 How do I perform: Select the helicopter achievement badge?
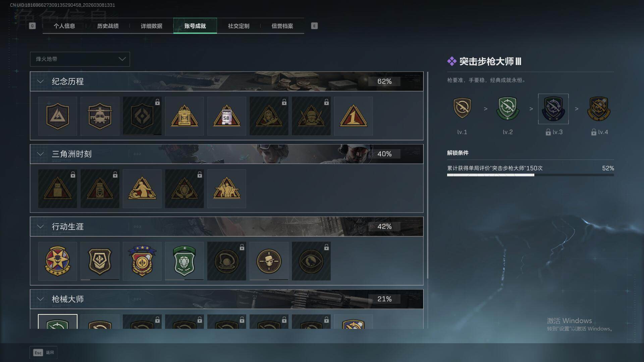100,116
